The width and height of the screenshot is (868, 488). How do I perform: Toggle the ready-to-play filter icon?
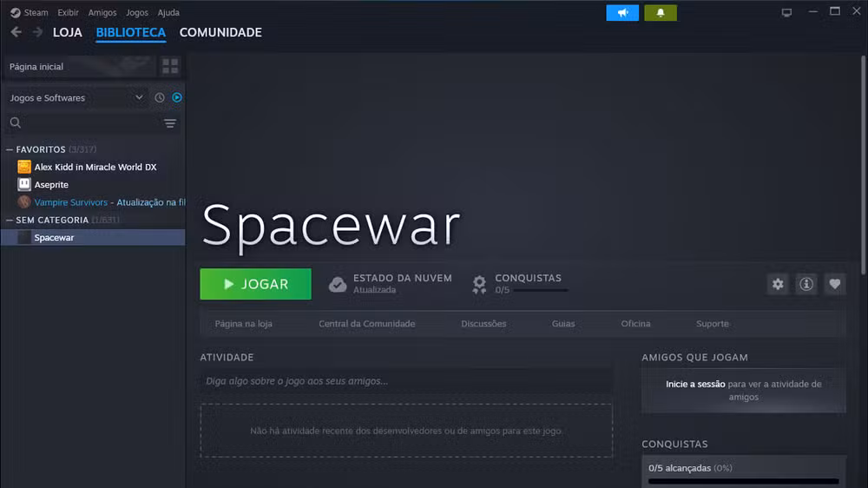(176, 97)
